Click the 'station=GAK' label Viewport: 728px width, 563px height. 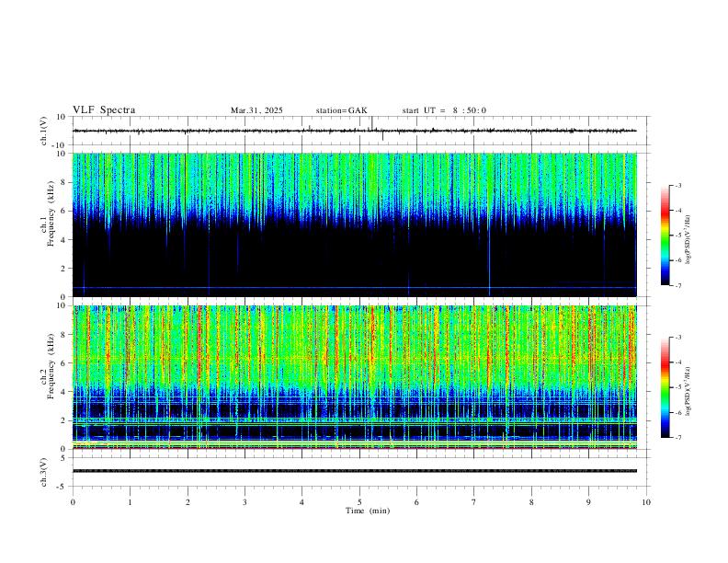tap(342, 110)
